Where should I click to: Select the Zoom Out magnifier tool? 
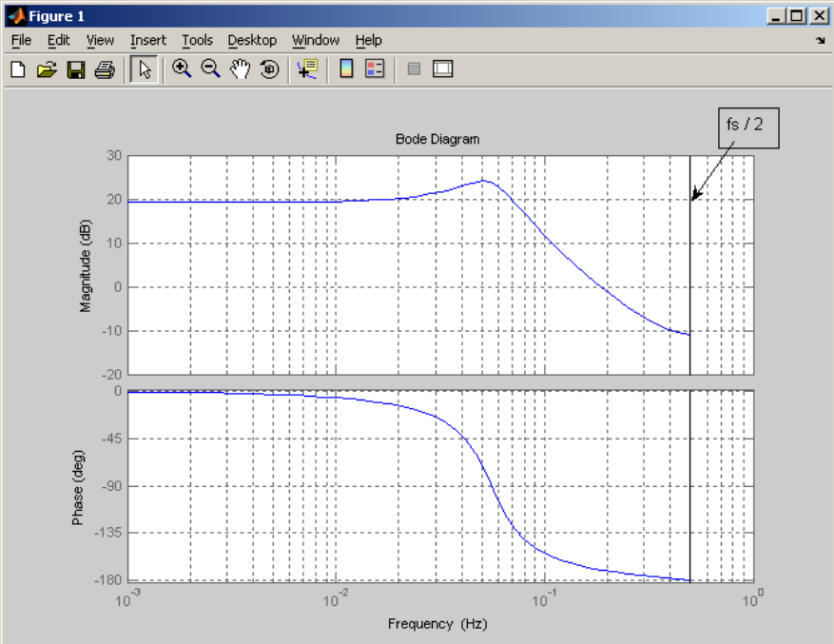coord(210,69)
